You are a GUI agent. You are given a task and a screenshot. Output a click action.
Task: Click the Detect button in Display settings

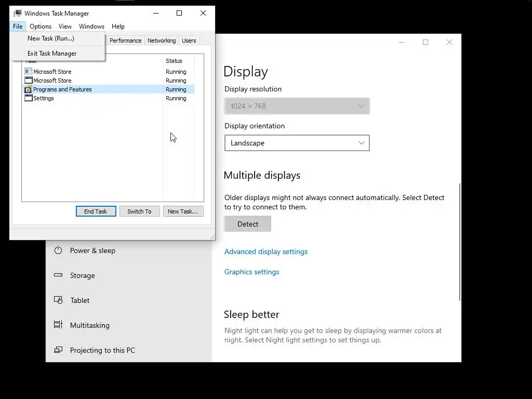tap(248, 224)
